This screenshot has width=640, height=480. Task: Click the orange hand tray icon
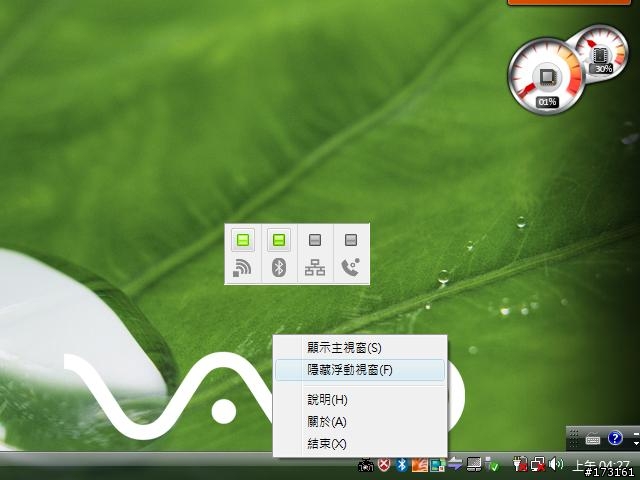(x=420, y=465)
